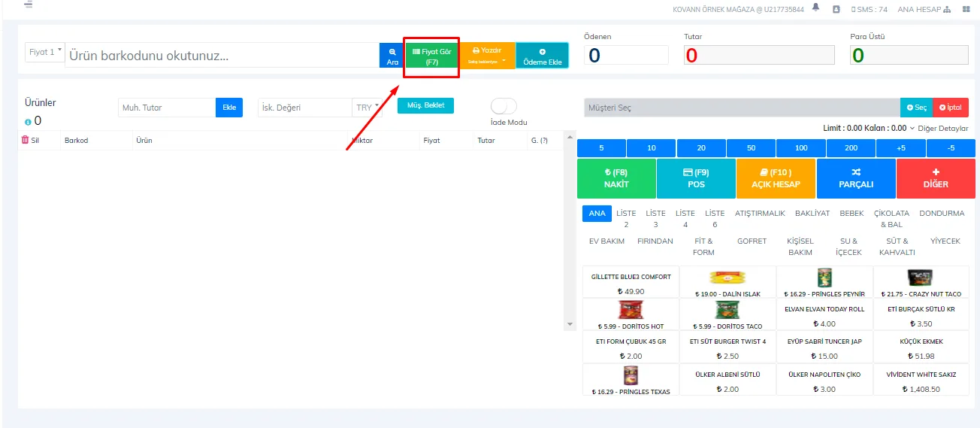Viewport: 980px width, 428px height.
Task: Select the ANA category tab
Action: pyautogui.click(x=597, y=214)
